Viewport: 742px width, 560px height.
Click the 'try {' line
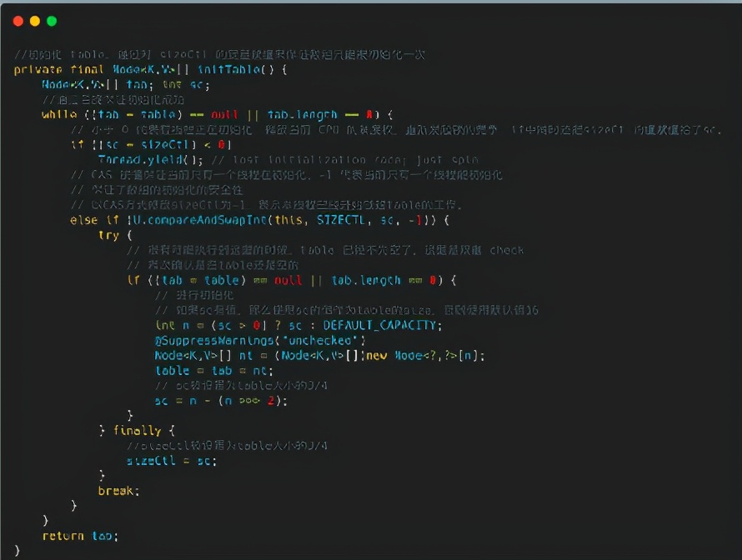tap(115, 235)
